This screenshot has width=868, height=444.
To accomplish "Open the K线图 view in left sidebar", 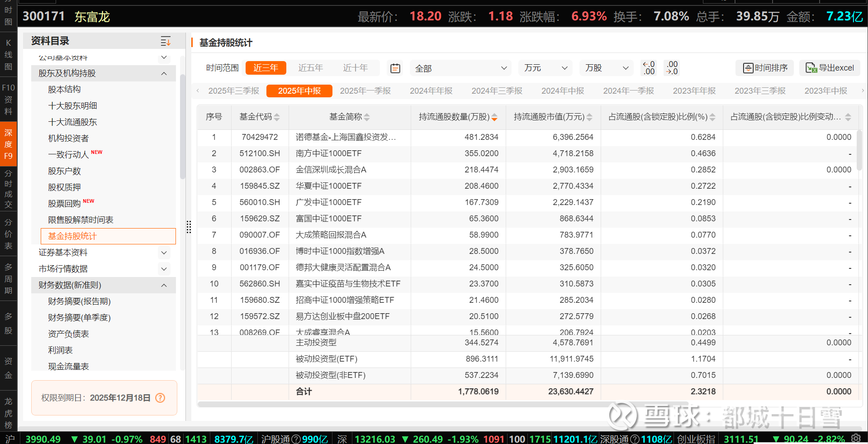I will [x=8, y=55].
